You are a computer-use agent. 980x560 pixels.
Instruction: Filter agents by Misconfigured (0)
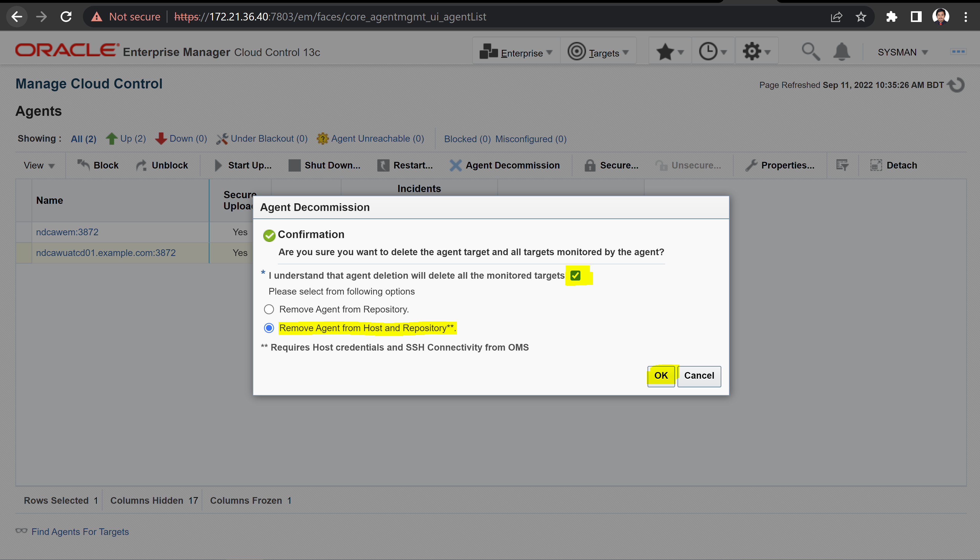click(531, 139)
